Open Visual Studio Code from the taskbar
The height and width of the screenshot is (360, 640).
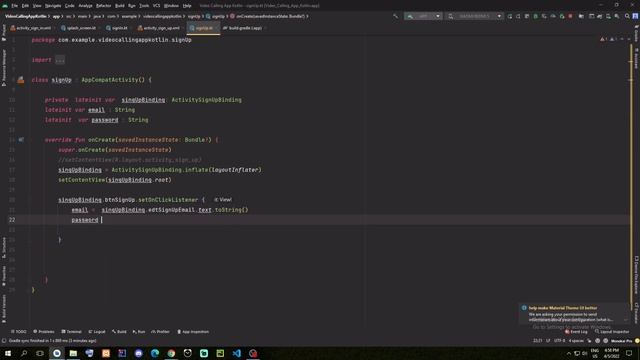[x=236, y=353]
